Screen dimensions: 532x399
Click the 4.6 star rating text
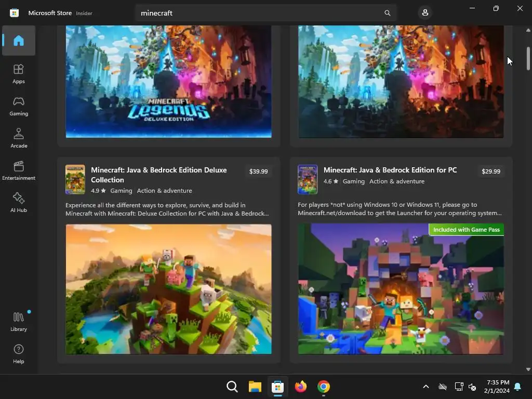[331, 181]
